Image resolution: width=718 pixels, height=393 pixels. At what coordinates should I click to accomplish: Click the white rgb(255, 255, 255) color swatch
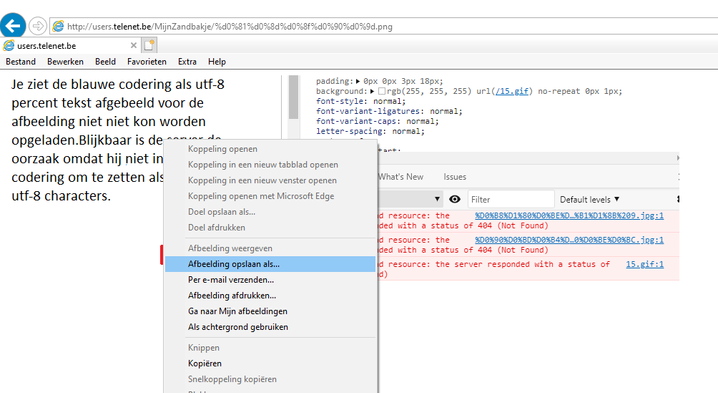pyautogui.click(x=381, y=92)
